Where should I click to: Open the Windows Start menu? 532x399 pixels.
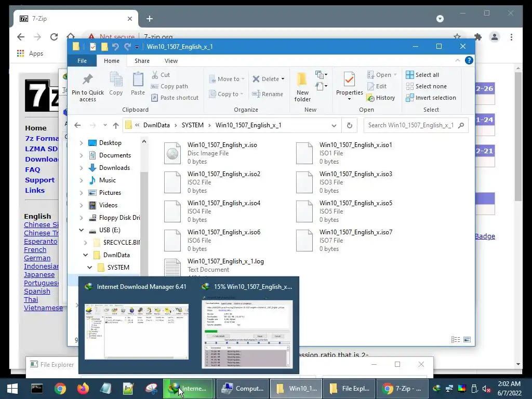(x=12, y=389)
